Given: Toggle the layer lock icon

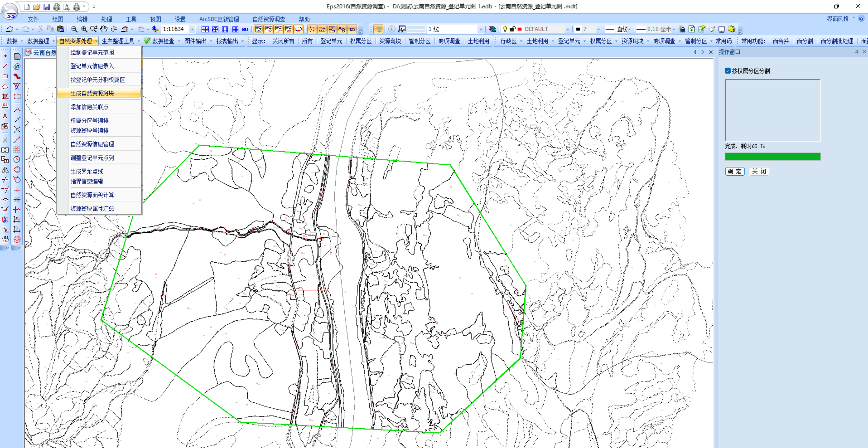Looking at the screenshot, I should [x=512, y=29].
